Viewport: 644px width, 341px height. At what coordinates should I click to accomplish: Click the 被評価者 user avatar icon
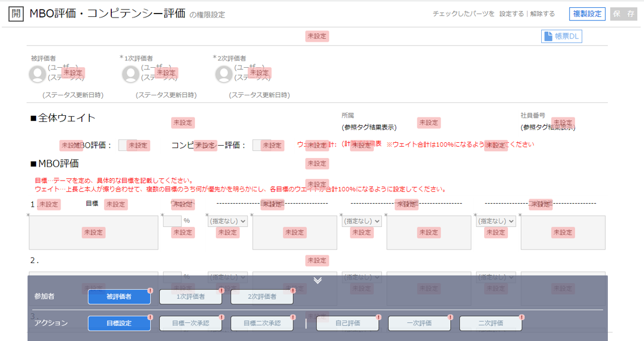tap(38, 74)
